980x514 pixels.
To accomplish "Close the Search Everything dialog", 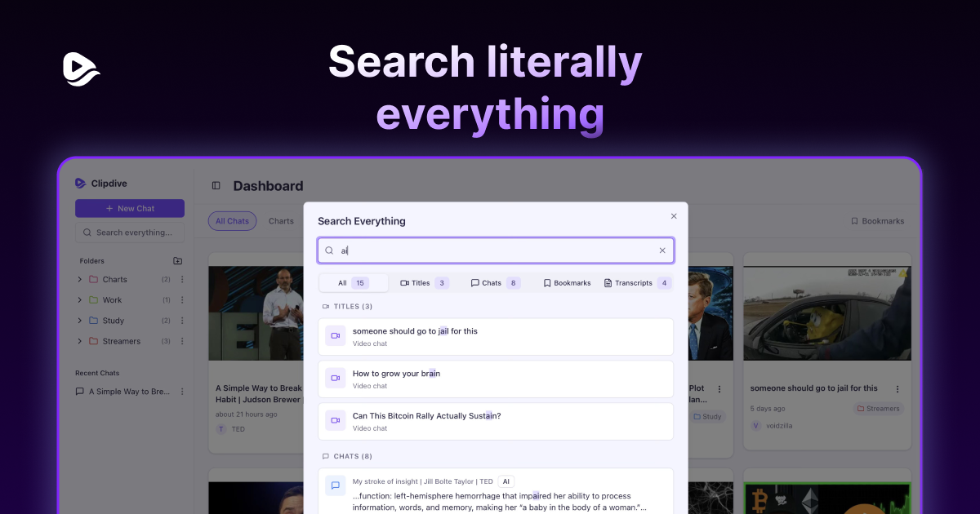I will [x=674, y=216].
